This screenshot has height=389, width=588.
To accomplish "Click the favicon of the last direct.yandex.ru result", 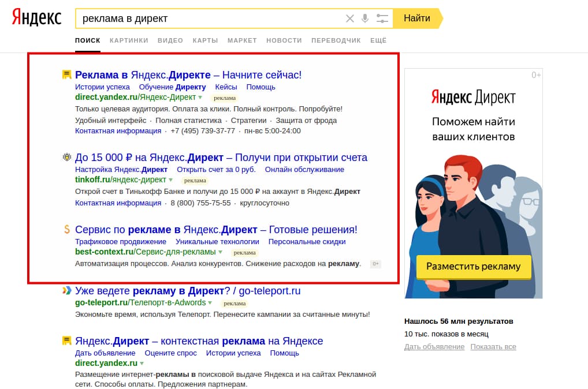I will click(x=66, y=341).
